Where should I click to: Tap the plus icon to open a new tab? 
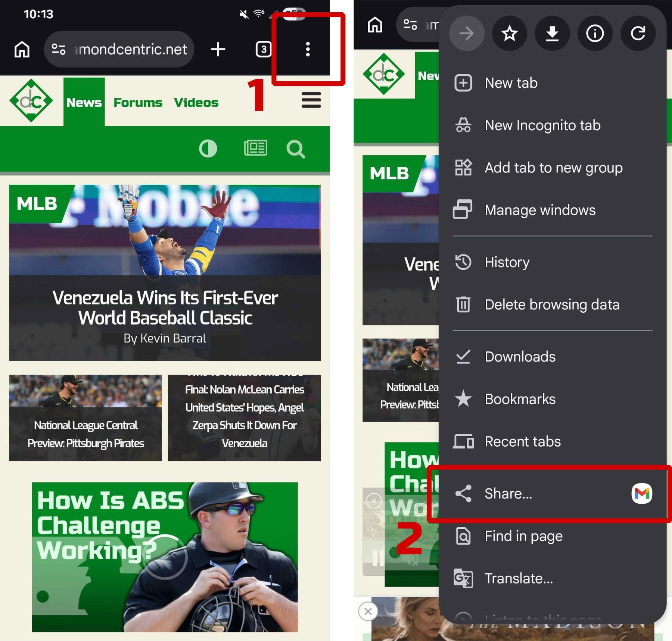[x=218, y=49]
